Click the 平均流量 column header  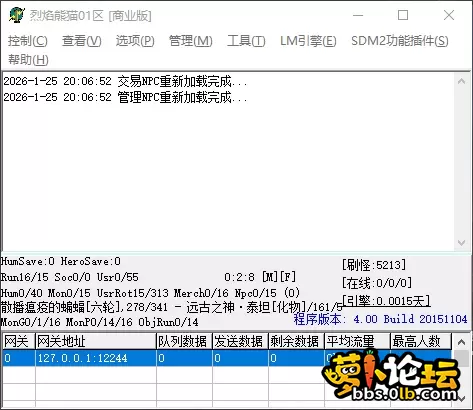357,341
